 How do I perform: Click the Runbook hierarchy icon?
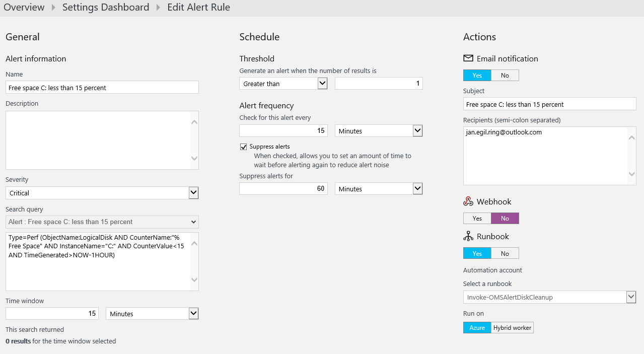click(468, 236)
